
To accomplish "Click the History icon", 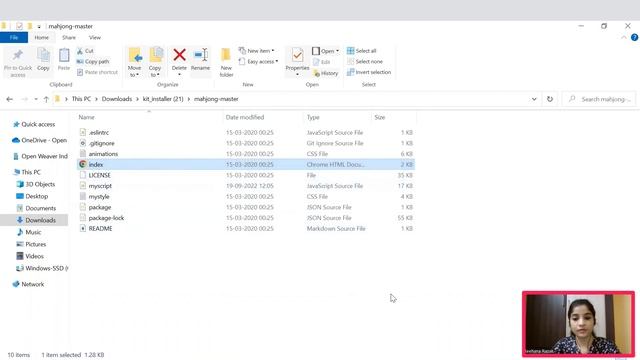I will tap(317, 73).
